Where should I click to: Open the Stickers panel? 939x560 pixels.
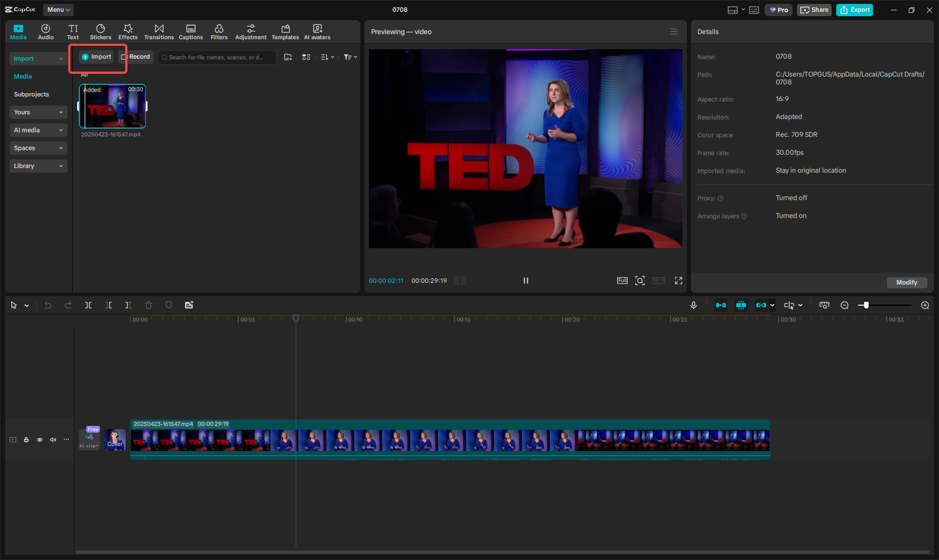pos(101,31)
